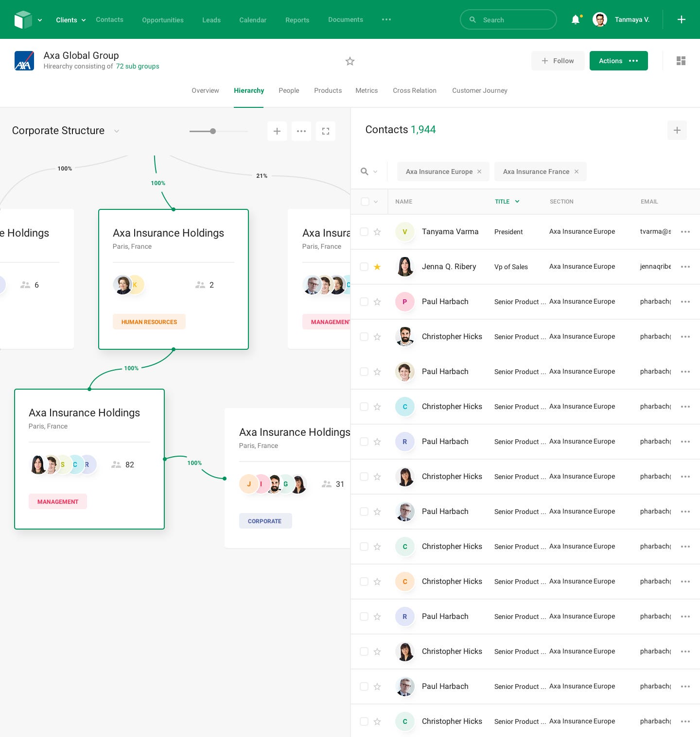Add node with Corporate Structure plus button
Screen dimensions: 700x737
point(277,131)
